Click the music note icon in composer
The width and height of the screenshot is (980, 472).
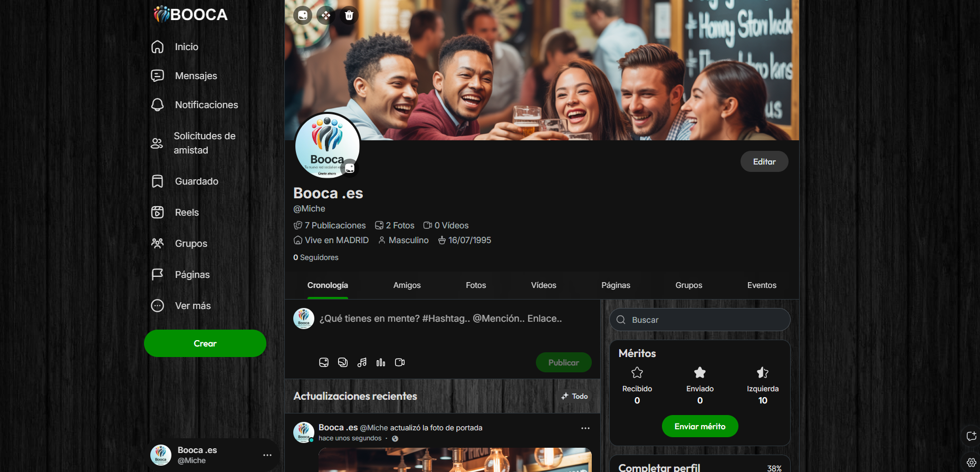click(x=362, y=362)
